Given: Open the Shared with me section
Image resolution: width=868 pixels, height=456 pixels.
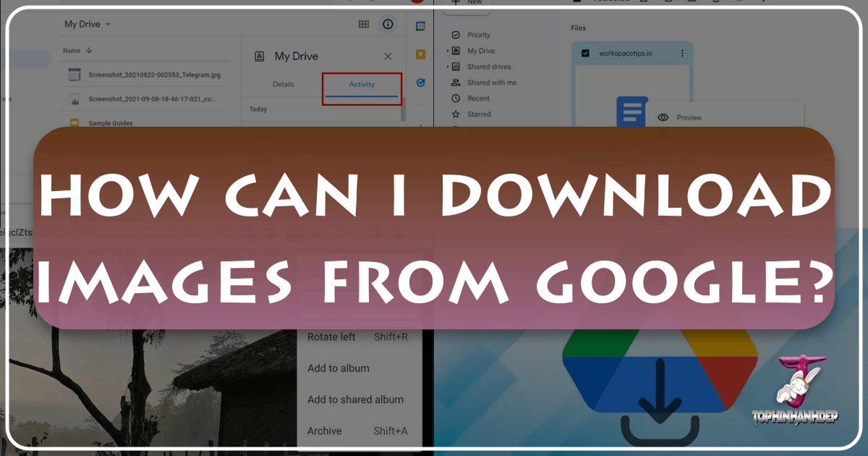Looking at the screenshot, I should [491, 83].
